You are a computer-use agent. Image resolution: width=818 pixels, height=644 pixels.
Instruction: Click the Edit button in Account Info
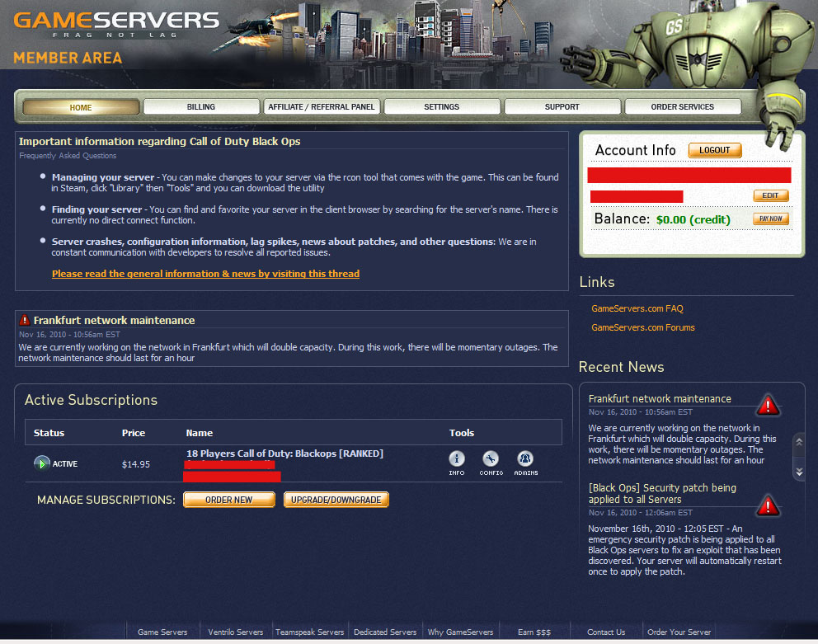(770, 195)
